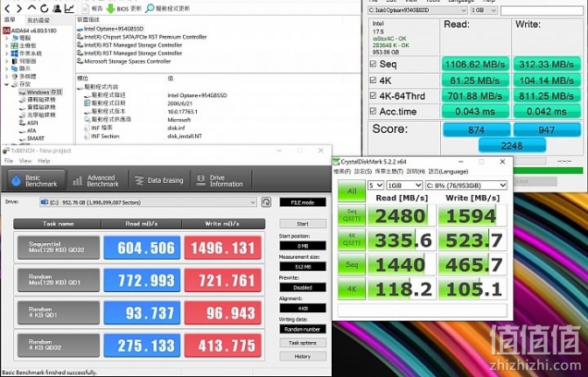Open CrystalDiskMark 1GiB test size dropdown
This screenshot has width=588, height=377.
tap(404, 185)
